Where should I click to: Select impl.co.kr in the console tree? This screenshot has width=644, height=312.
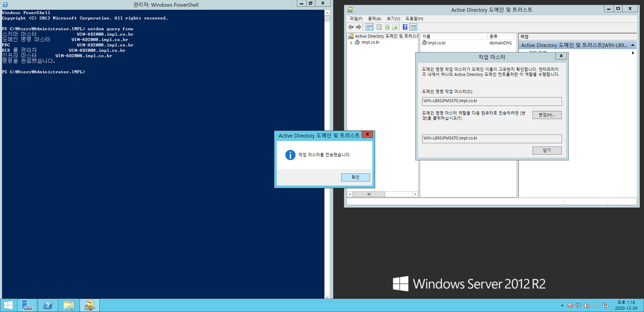point(370,42)
